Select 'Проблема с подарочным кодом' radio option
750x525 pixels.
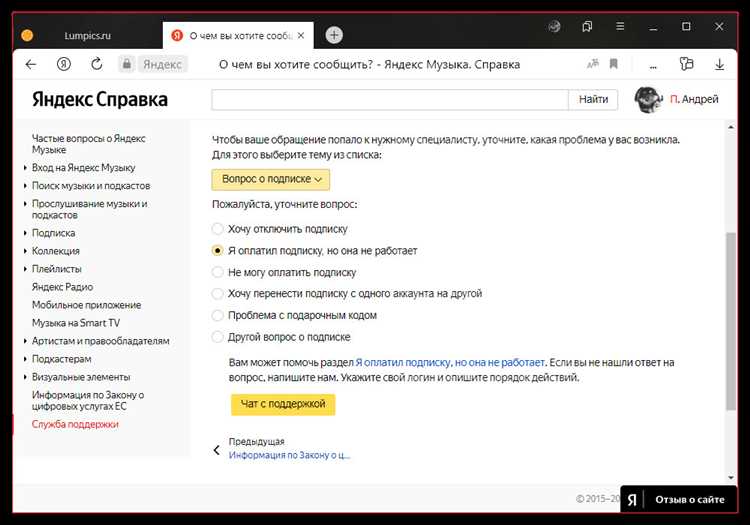tap(218, 315)
